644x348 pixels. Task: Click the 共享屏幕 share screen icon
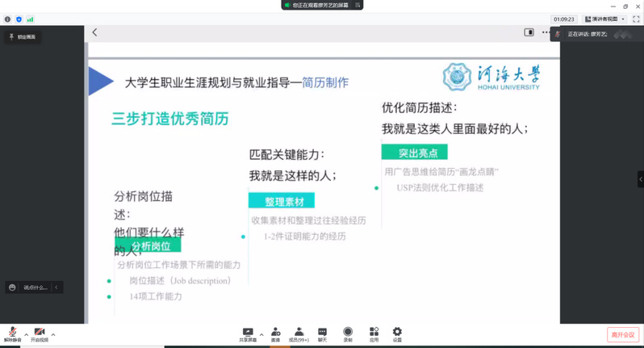248,333
